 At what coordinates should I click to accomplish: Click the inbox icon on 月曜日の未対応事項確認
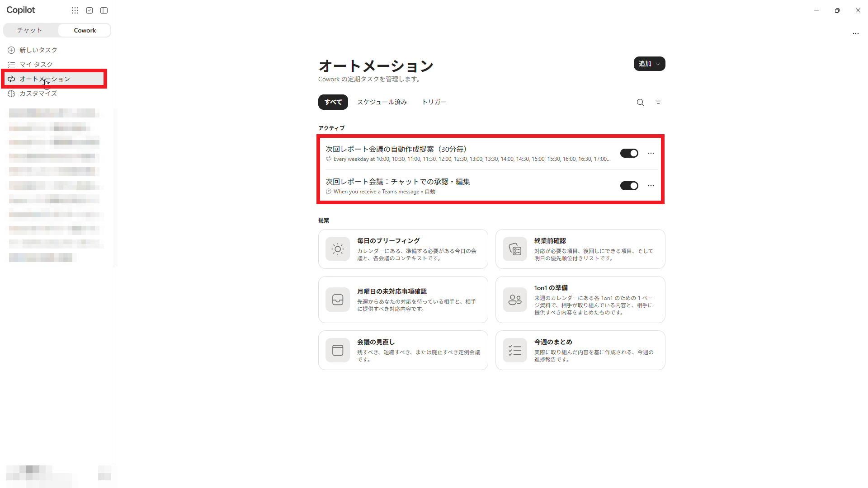[x=338, y=300]
